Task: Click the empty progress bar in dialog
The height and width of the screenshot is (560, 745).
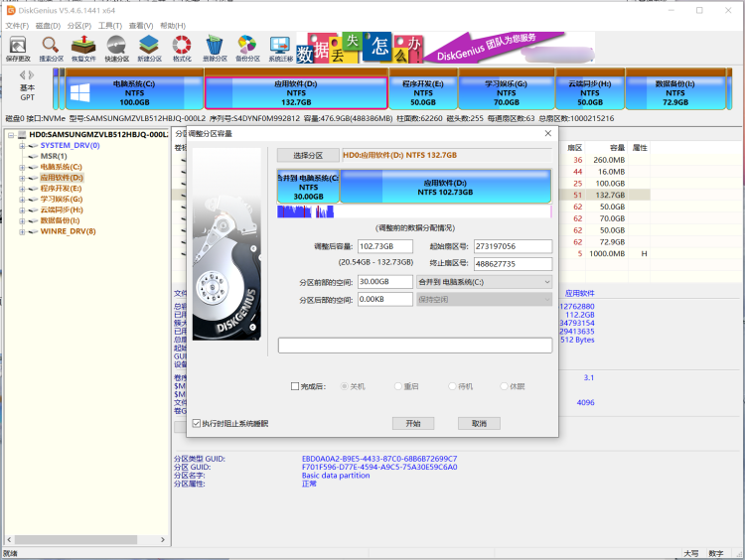Action: (x=415, y=346)
